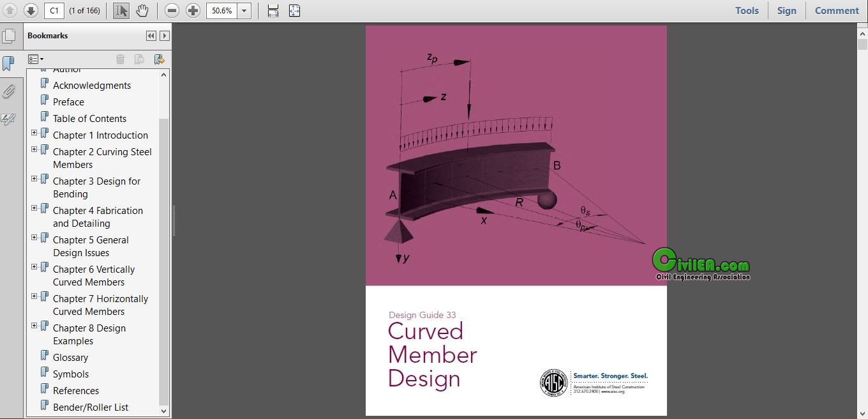Select the text selection cursor tool
868x419 pixels.
tap(121, 10)
